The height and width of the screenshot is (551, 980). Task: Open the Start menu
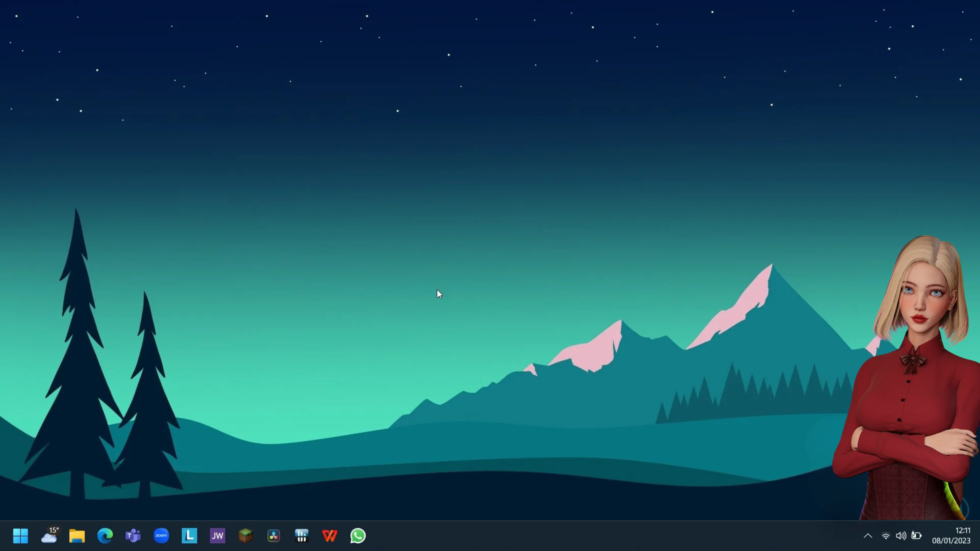coord(20,536)
